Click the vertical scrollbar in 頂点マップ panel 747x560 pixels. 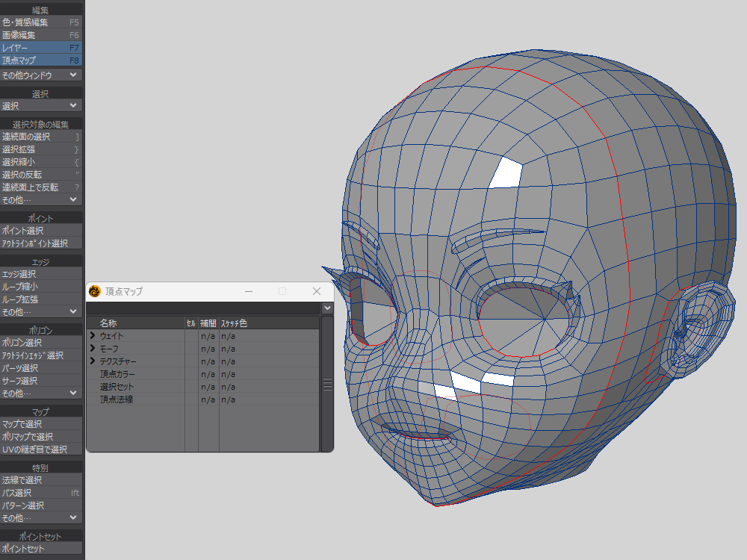coord(327,384)
